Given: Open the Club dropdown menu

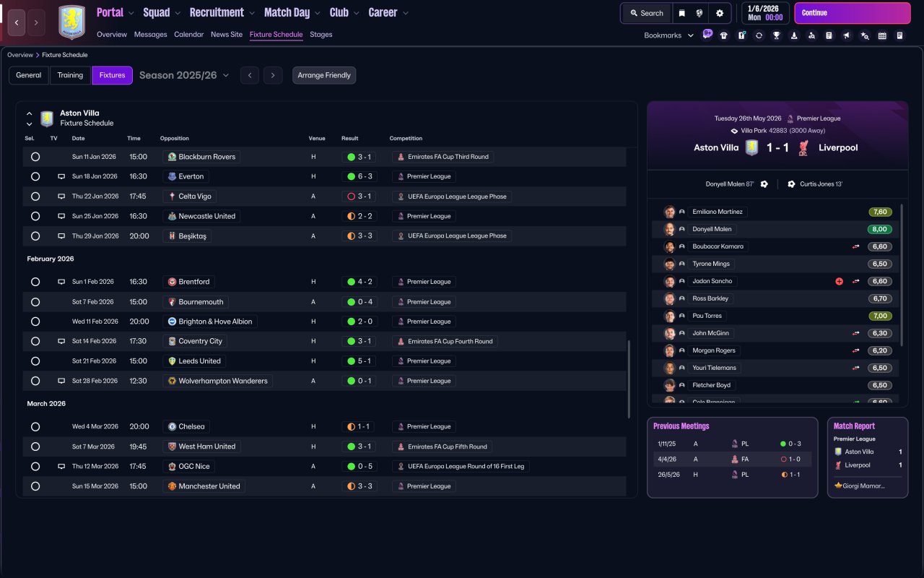Looking at the screenshot, I should click(x=345, y=12).
